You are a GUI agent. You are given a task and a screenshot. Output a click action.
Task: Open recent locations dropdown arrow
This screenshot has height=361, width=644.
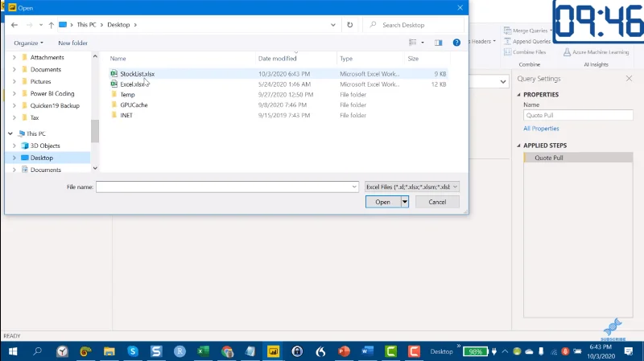pos(41,25)
